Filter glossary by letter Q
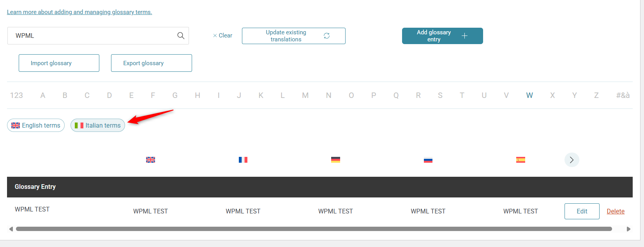Viewport: 644px width, 247px height. (x=396, y=95)
